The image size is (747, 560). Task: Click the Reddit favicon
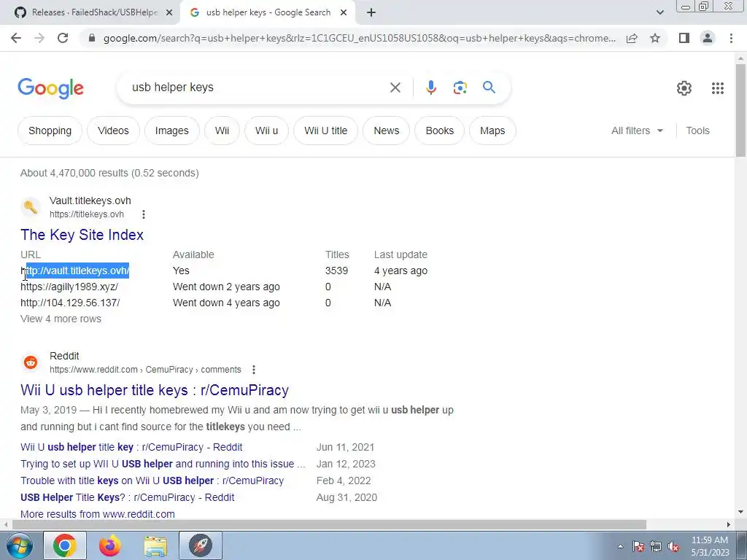pyautogui.click(x=31, y=362)
